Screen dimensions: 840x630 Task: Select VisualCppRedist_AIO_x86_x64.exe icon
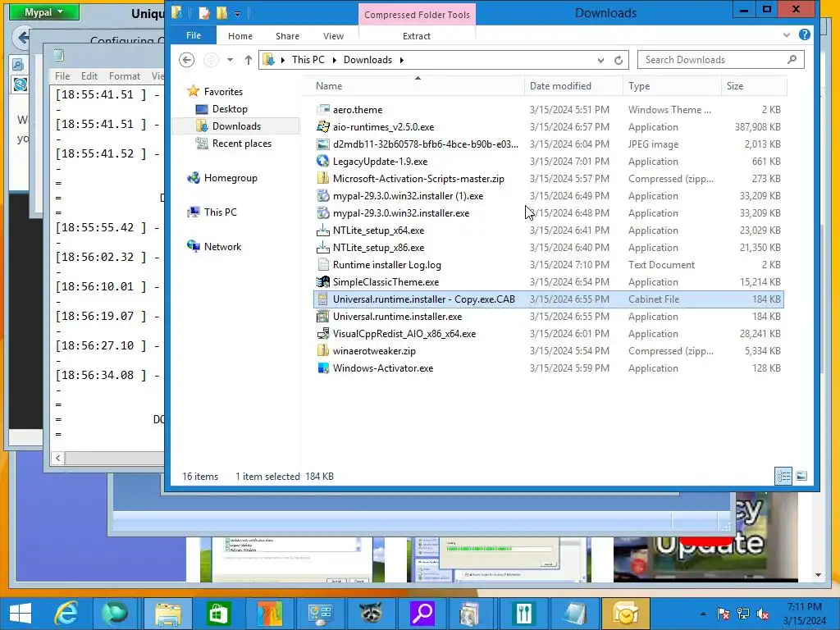tap(323, 334)
